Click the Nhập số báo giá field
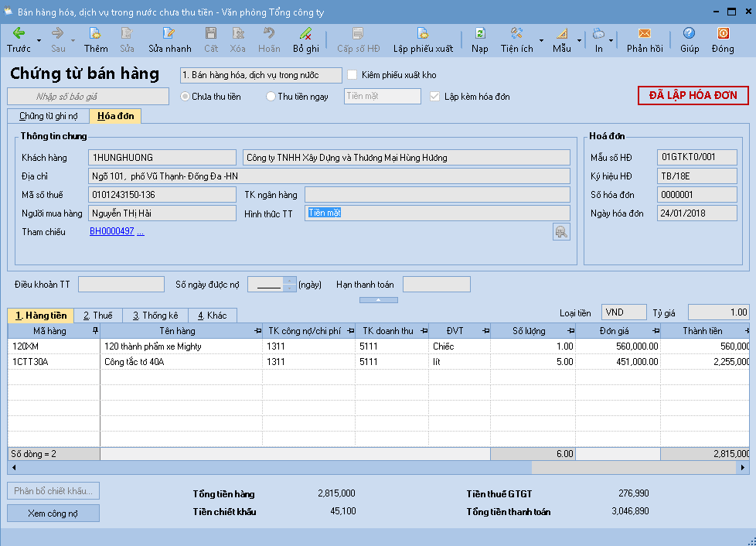Image resolution: width=756 pixels, height=546 pixels. pos(88,97)
